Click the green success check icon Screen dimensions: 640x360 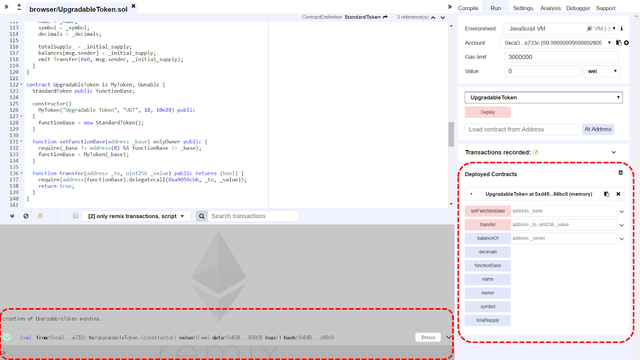tap(7, 337)
